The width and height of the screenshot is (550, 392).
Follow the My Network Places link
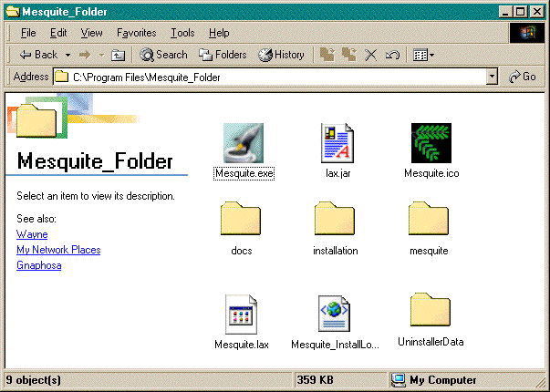pos(58,250)
